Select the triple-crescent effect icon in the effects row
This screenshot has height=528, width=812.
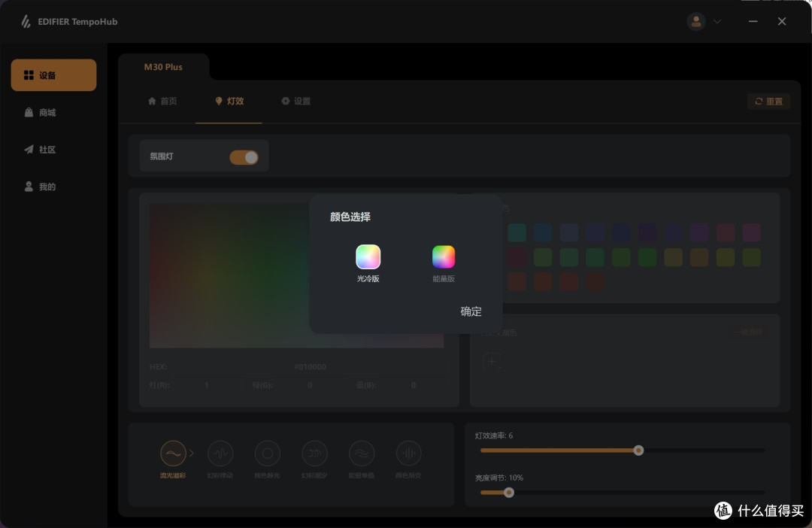pyautogui.click(x=314, y=454)
